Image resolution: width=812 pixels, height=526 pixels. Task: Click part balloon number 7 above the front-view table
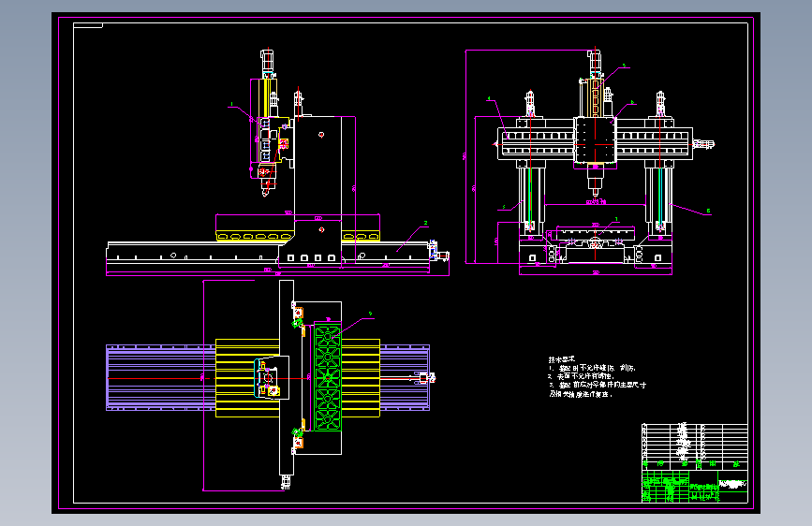point(616,219)
